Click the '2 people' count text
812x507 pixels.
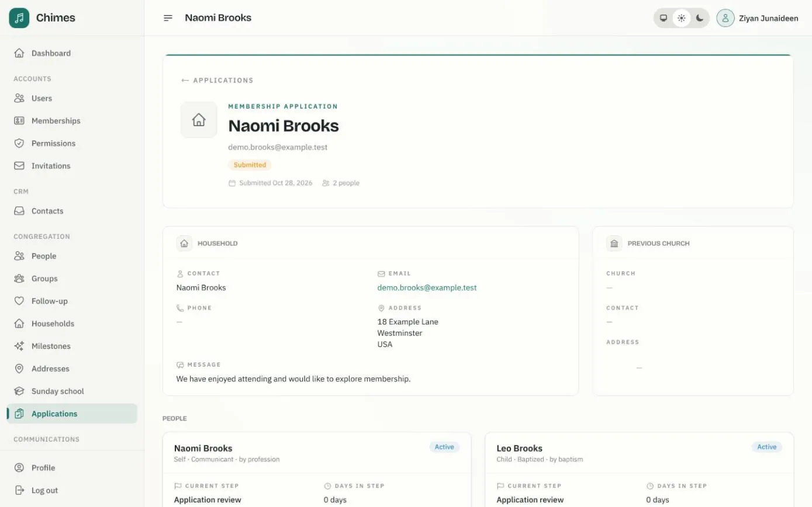tap(346, 183)
